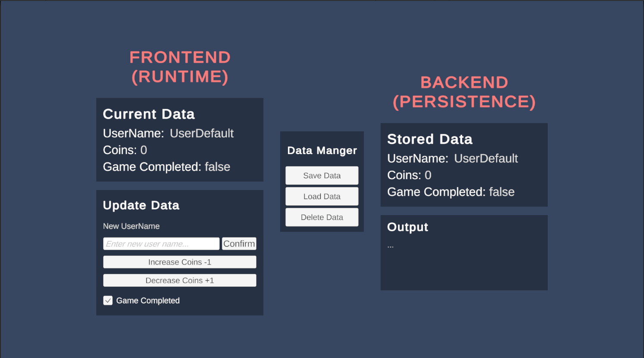
Task: Click the Update Data heading
Action: click(141, 205)
